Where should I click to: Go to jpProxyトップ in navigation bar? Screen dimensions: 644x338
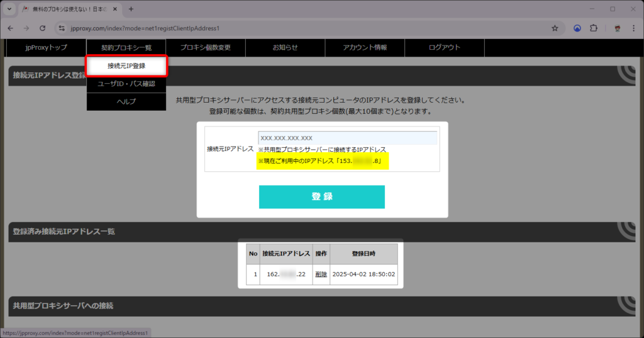pos(46,48)
